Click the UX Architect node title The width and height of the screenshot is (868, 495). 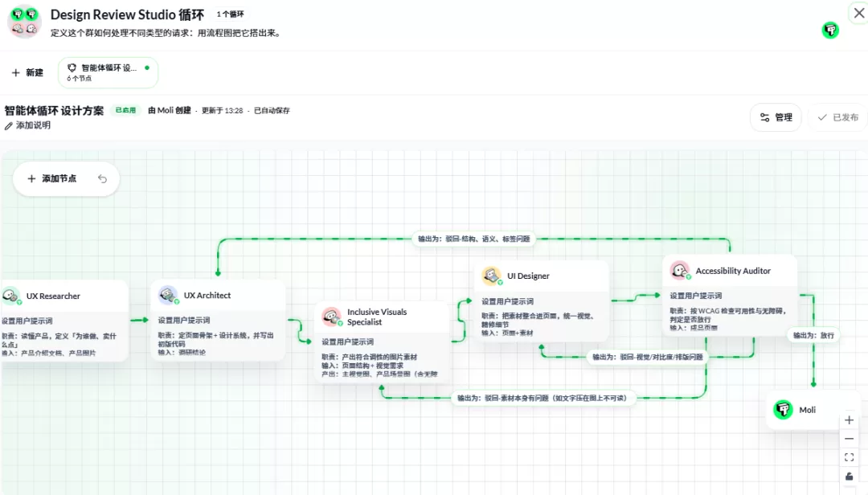[207, 296]
